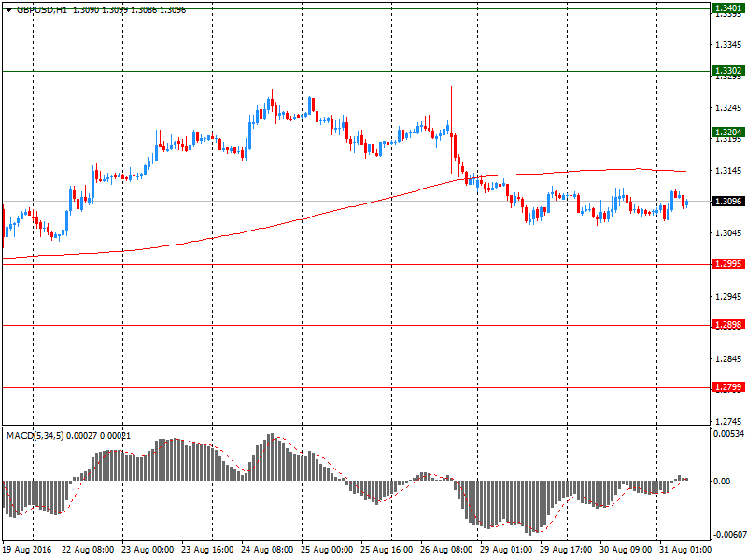Select the 1.3345 price axis value
The height and width of the screenshot is (560, 747).
point(728,44)
